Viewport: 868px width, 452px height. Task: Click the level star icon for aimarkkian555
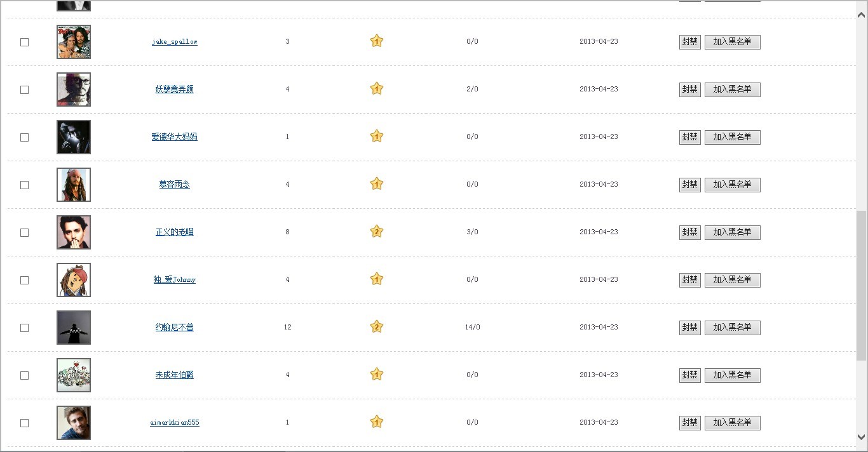point(377,422)
